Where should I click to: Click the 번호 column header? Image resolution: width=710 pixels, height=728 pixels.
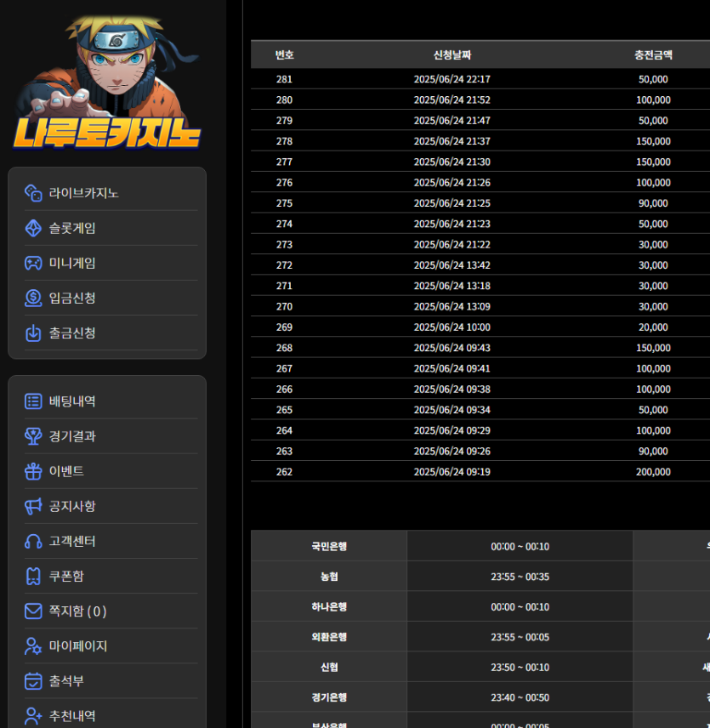(x=284, y=54)
